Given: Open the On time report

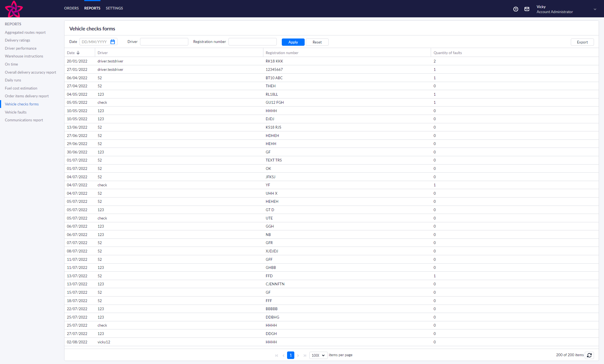Looking at the screenshot, I should [11, 64].
